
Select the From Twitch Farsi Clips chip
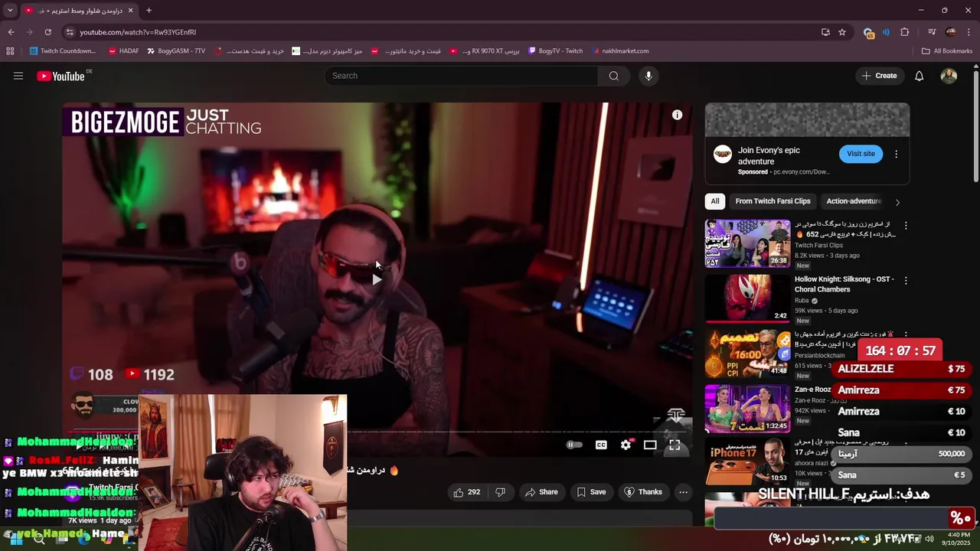pos(773,201)
